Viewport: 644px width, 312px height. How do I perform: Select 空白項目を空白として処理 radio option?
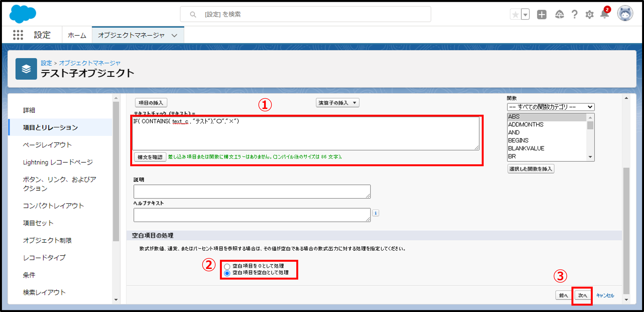(227, 273)
